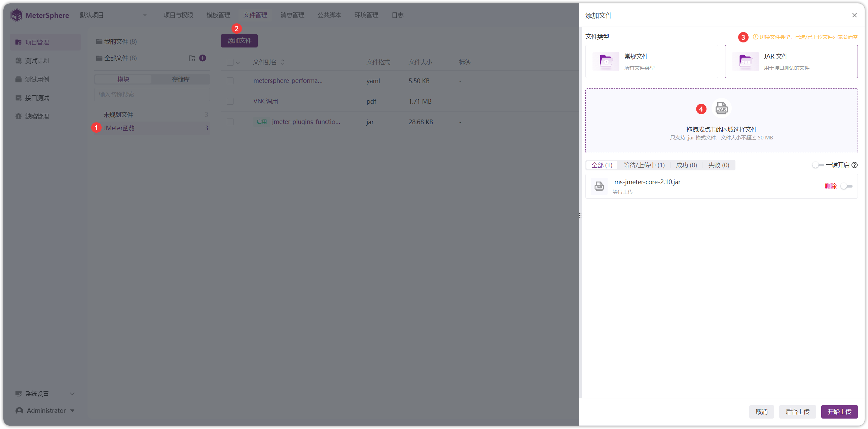Viewport: 868px width, 429px height.
Task: Click the 全部文件 folder icon
Action: (99, 58)
